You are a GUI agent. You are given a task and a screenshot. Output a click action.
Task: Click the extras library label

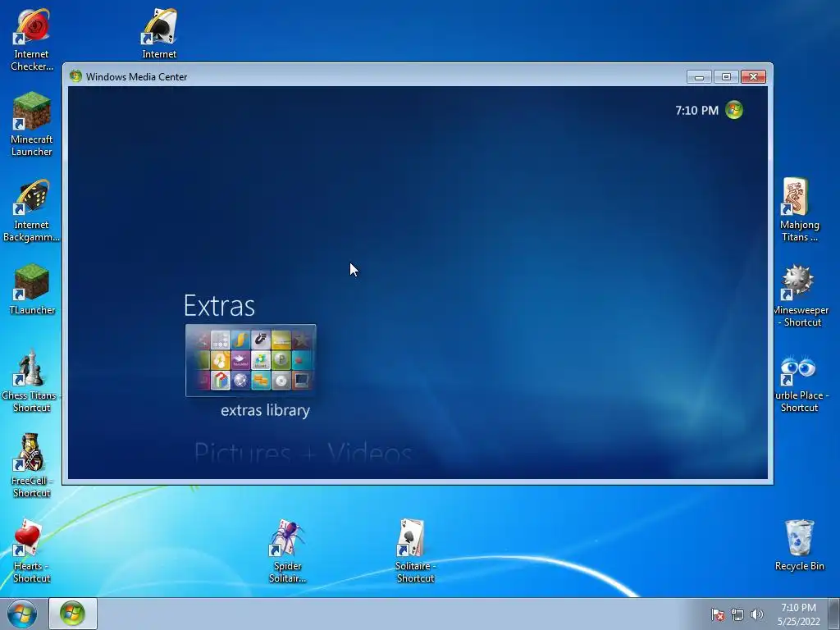point(265,410)
